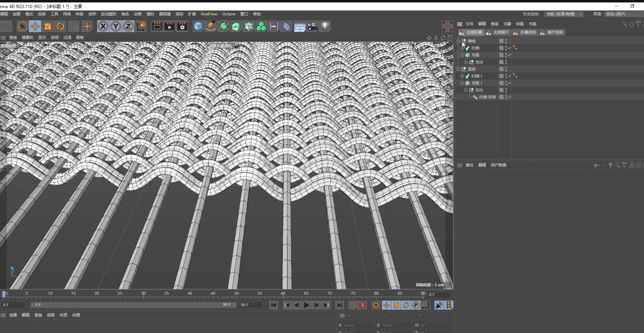Expand the 扫描 tree node

click(462, 48)
